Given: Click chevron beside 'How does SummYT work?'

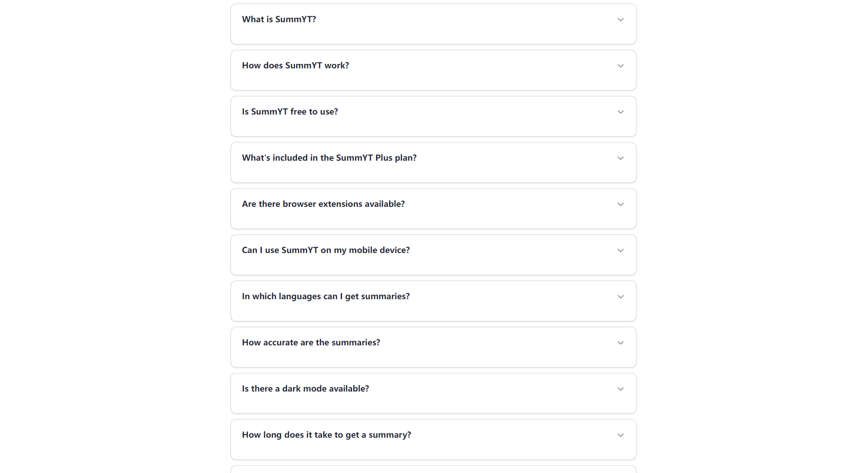Looking at the screenshot, I should coord(621,66).
